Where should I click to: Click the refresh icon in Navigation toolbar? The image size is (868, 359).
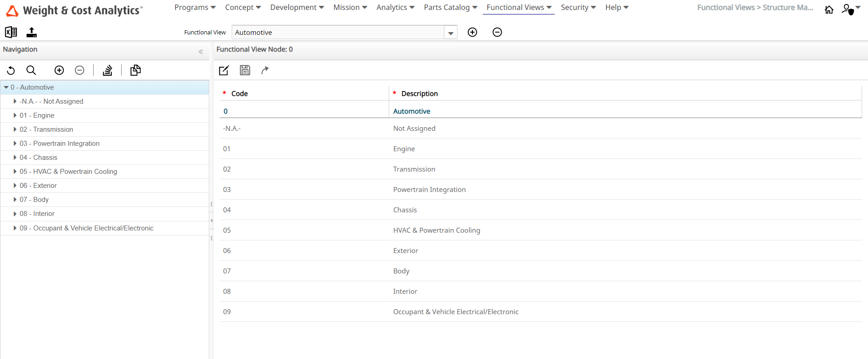click(11, 70)
